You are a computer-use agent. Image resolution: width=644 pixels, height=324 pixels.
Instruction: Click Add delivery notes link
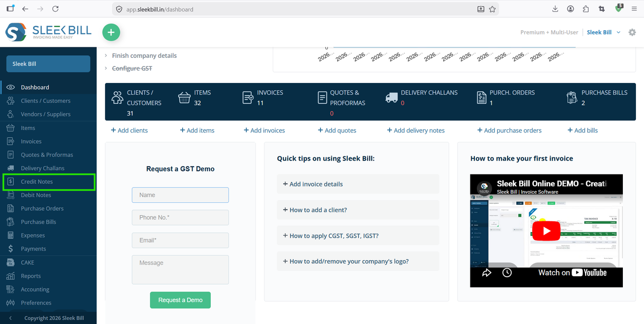[416, 130]
